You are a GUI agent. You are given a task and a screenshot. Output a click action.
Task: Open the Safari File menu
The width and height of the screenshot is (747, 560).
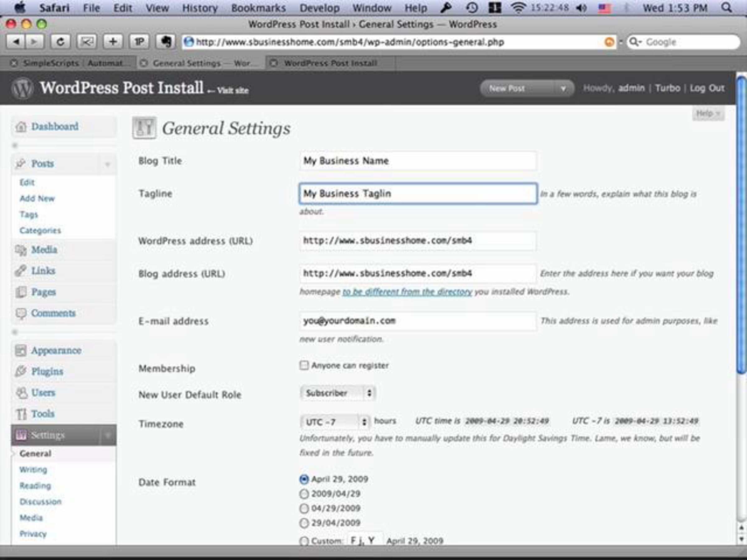point(92,7)
